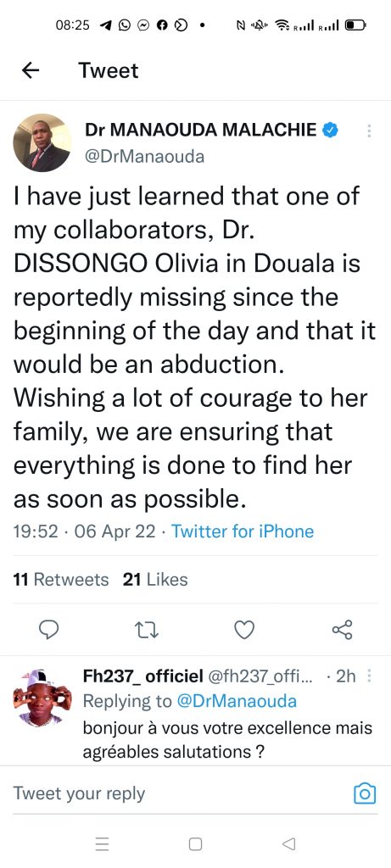Open @DrManaouda mention in the reply

click(x=237, y=701)
